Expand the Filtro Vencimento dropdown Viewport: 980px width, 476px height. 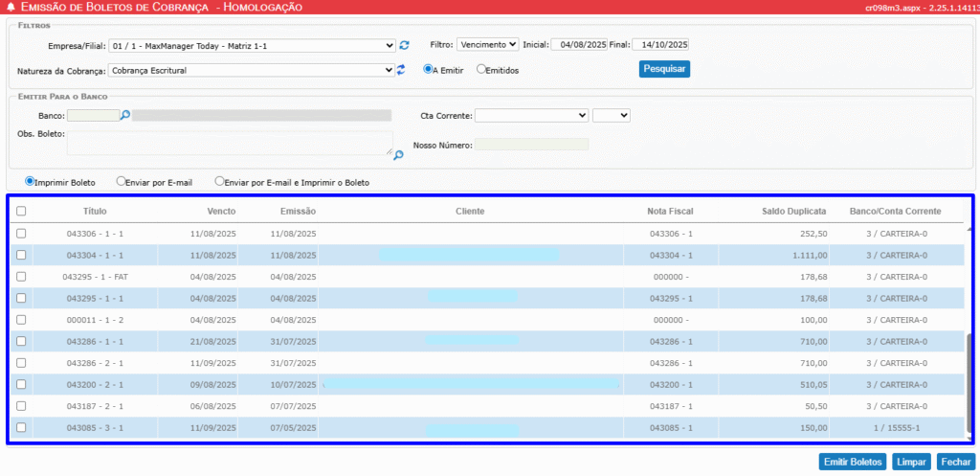tap(487, 44)
